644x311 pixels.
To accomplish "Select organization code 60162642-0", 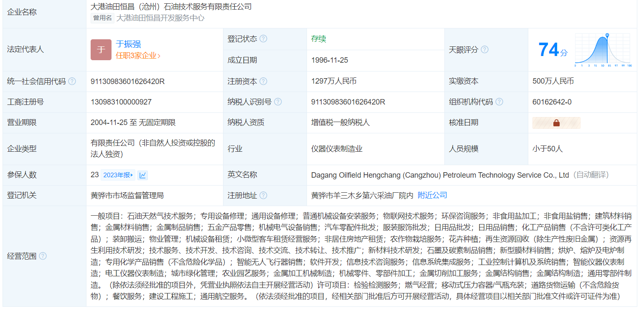I will pyautogui.click(x=552, y=102).
